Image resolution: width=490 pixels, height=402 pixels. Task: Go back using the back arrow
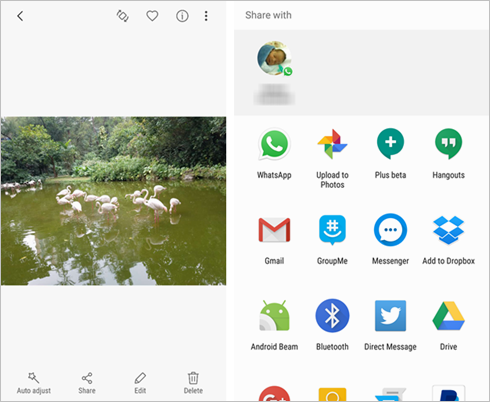pyautogui.click(x=20, y=16)
